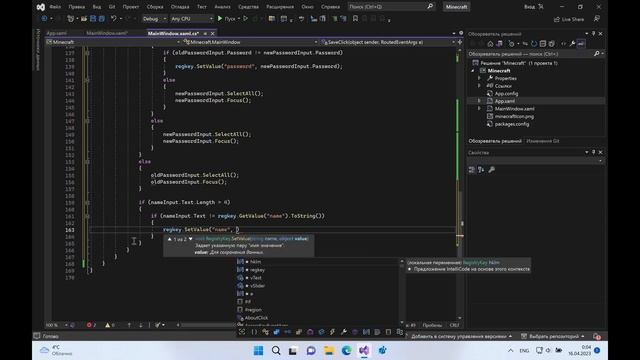The width and height of the screenshot is (640, 360).
Task: Click the notifications icon in the status bar corner
Action: coord(597,336)
